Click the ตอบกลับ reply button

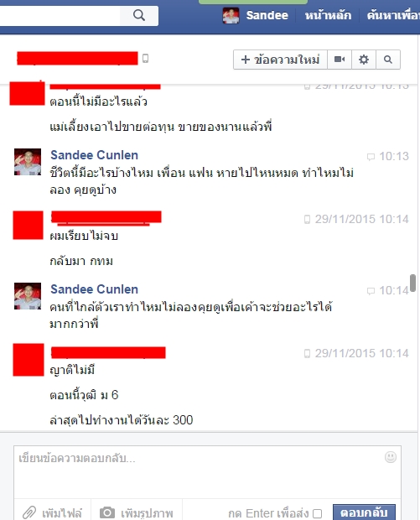click(x=364, y=512)
